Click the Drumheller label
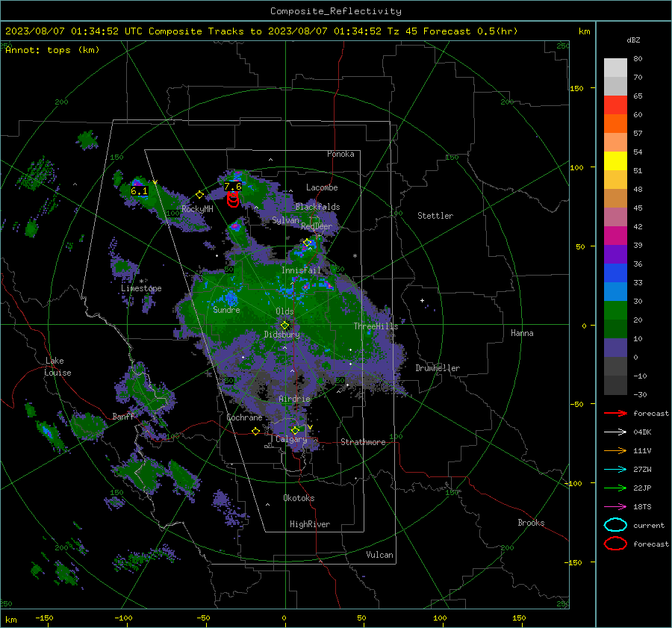 [x=438, y=368]
